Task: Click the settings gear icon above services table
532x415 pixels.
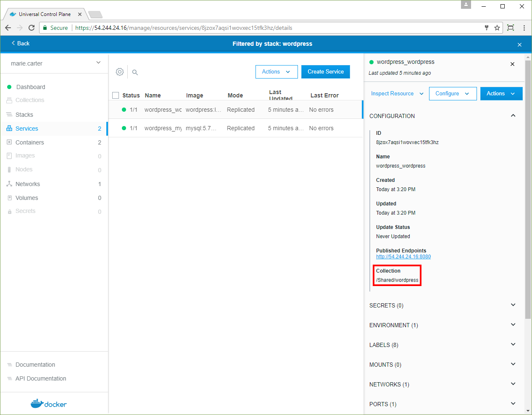Action: coord(120,72)
